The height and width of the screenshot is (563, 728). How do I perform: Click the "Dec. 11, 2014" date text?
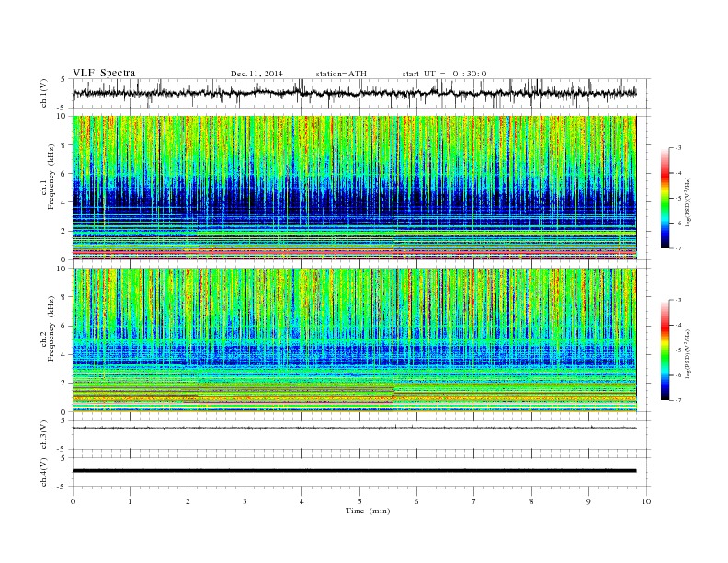[x=256, y=74]
